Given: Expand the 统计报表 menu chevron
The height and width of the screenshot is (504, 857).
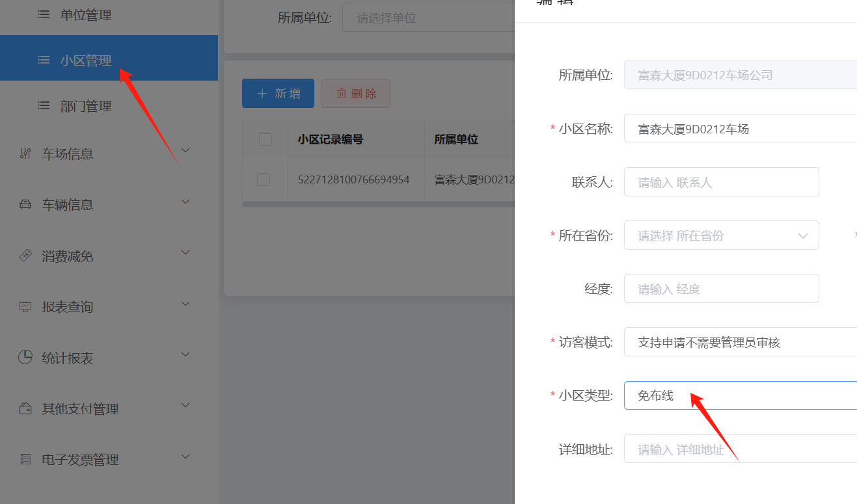Looking at the screenshot, I should click(185, 354).
